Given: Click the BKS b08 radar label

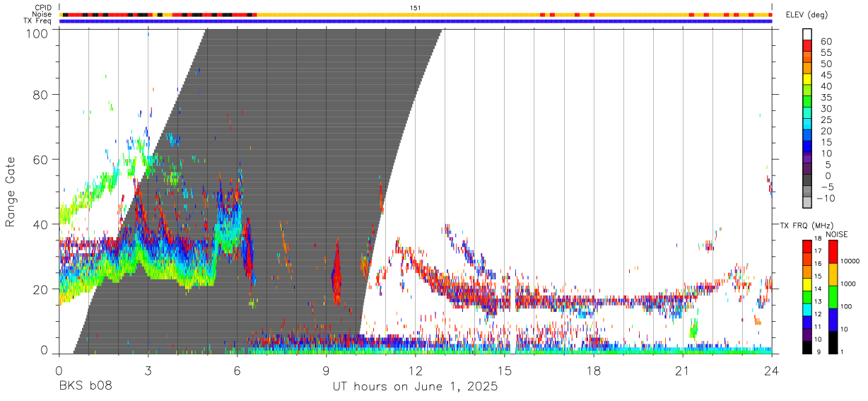Looking at the screenshot, I should pyautogui.click(x=85, y=387).
